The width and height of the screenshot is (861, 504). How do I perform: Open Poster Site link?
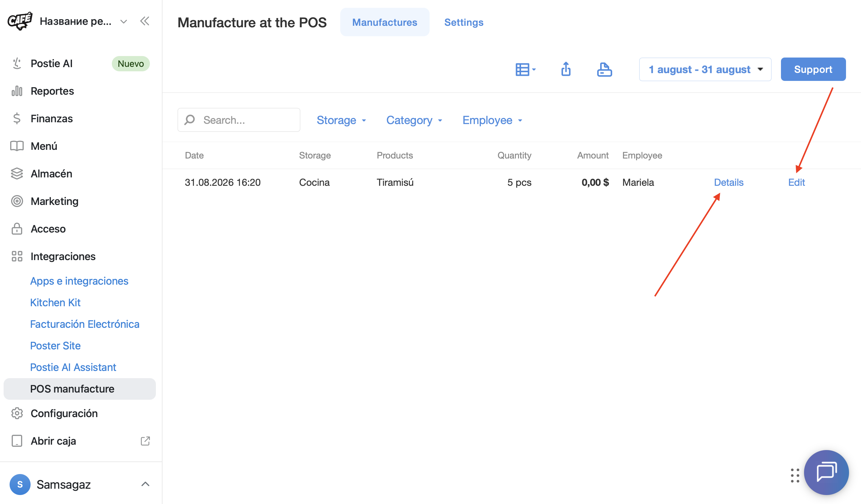55,345
